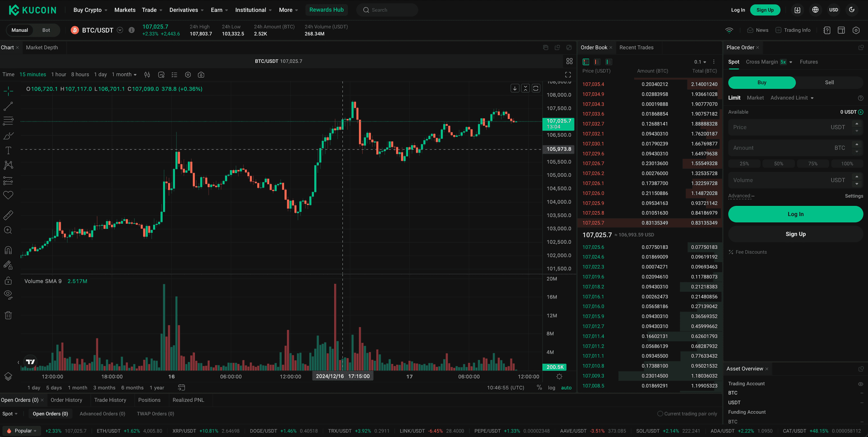Click the trash icon to remove drawings
Viewport: 868px width, 437px height.
[8, 315]
